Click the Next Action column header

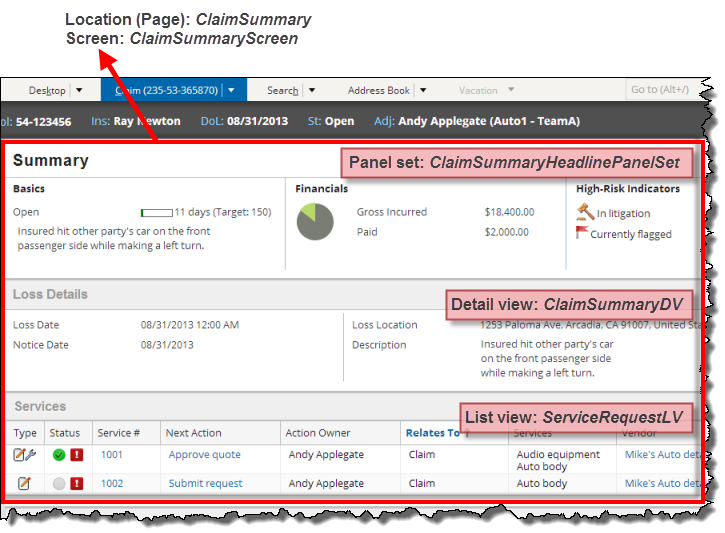pyautogui.click(x=193, y=433)
